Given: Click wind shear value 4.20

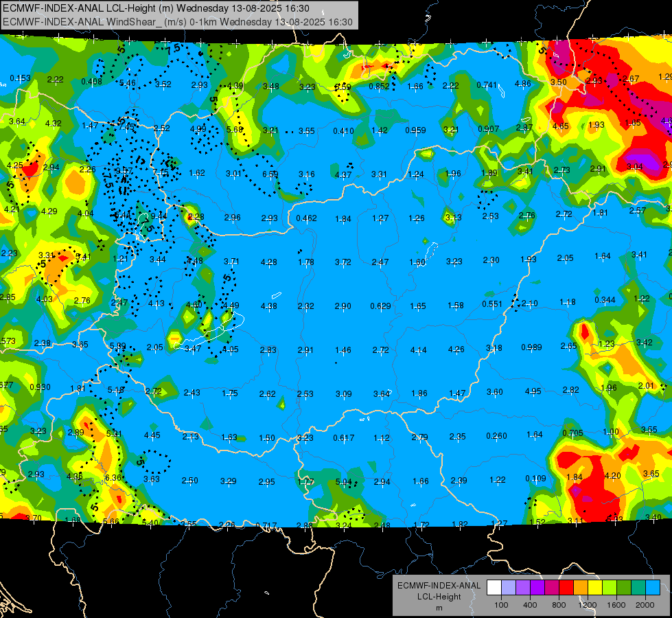Looking at the screenshot, I should tap(612, 475).
